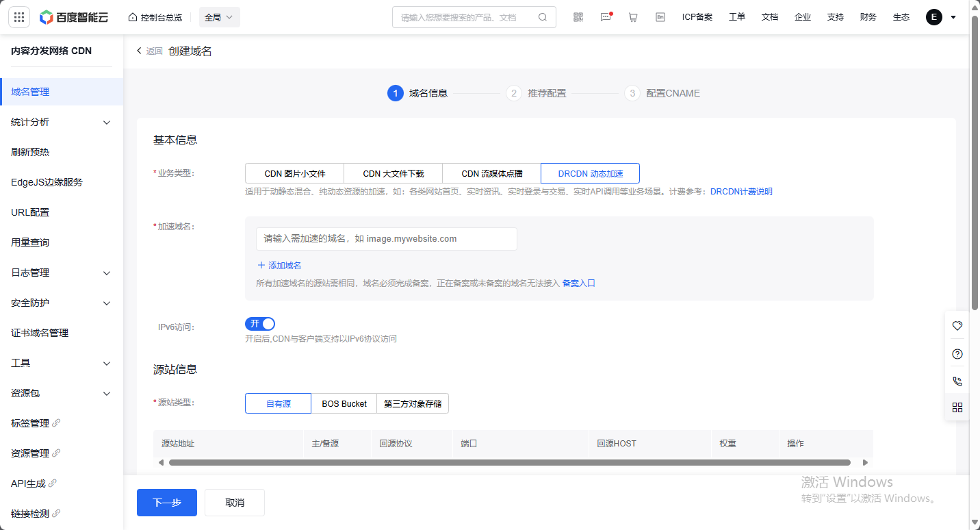Click the heart feedback icon
980x530 pixels.
[957, 326]
